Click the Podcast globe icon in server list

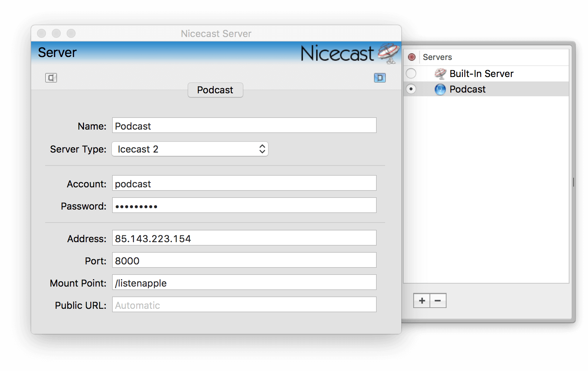coord(440,89)
